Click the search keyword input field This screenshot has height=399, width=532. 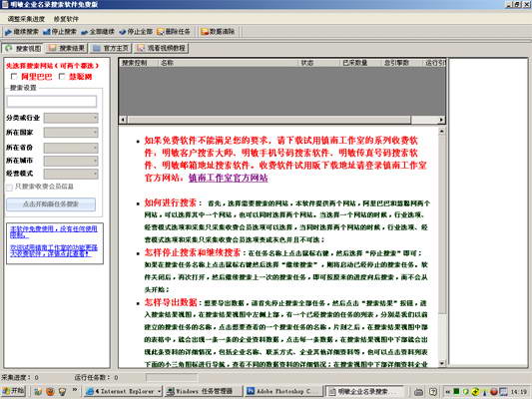pyautogui.click(x=52, y=102)
